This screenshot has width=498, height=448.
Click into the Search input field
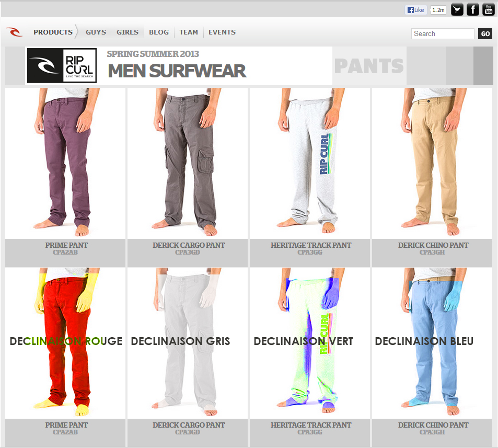tap(443, 33)
